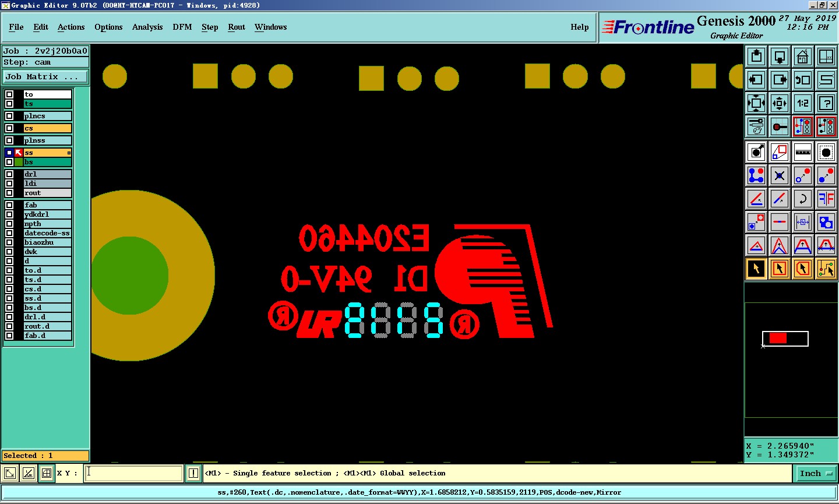Click the pan up arrow icon

756,57
